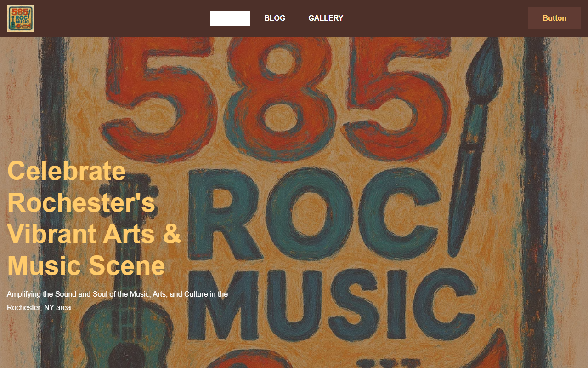Click 'Amplifying the Sound and Soul' paragraph
588x368 pixels.
(118, 300)
